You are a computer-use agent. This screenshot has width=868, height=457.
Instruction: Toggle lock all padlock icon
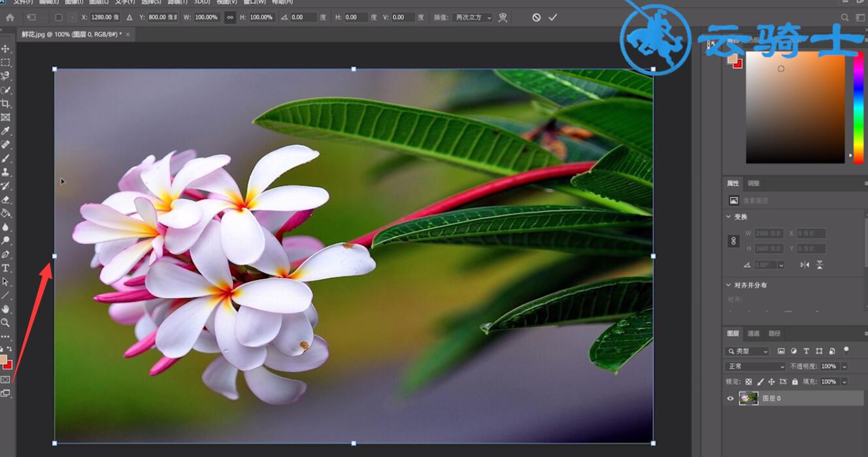[795, 382]
